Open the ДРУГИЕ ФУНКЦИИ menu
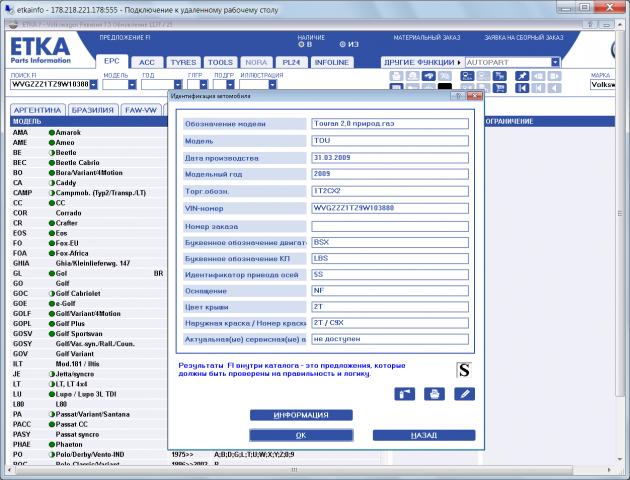The width and height of the screenshot is (630, 480). click(x=421, y=62)
